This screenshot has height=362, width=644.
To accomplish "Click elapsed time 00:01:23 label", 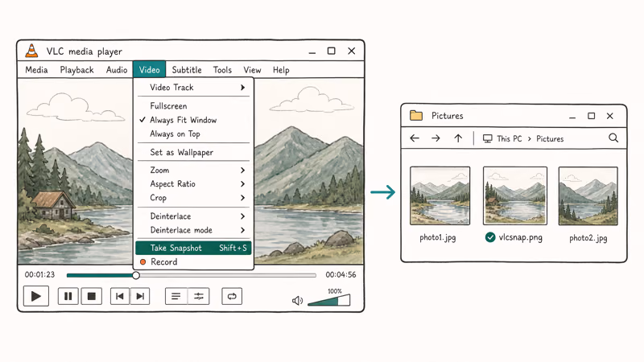I will pos(39,274).
